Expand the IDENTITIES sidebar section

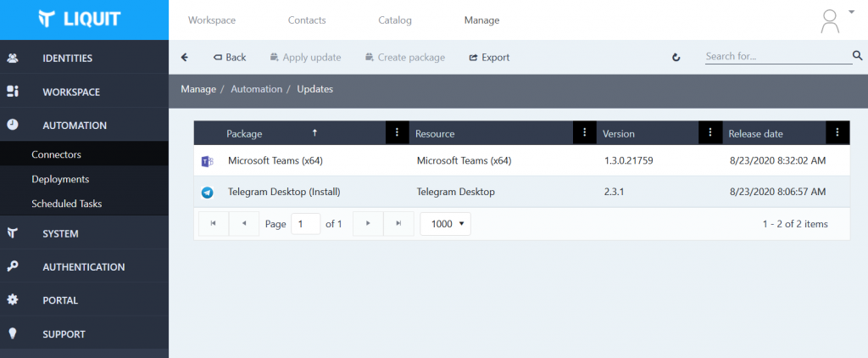84,58
